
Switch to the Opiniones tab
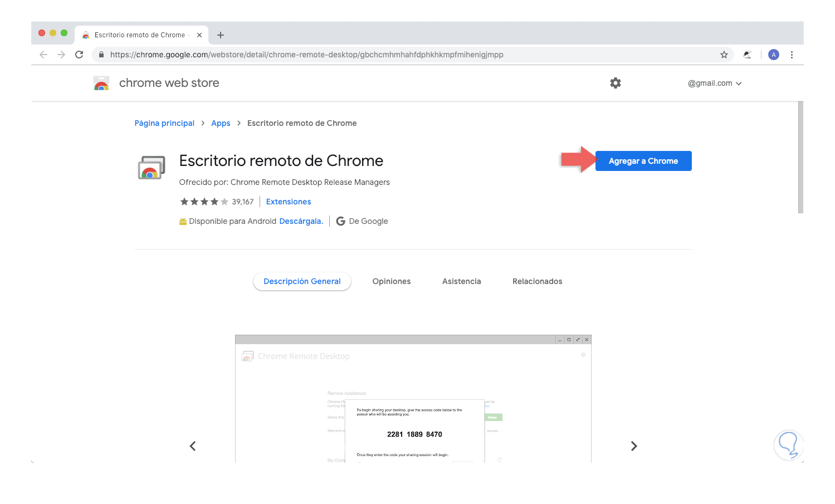pyautogui.click(x=392, y=281)
